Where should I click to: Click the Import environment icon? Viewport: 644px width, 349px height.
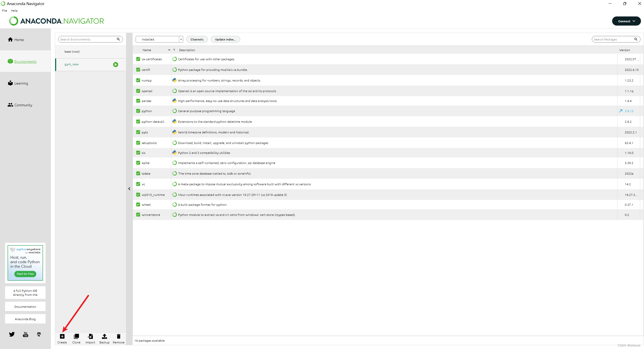point(90,336)
